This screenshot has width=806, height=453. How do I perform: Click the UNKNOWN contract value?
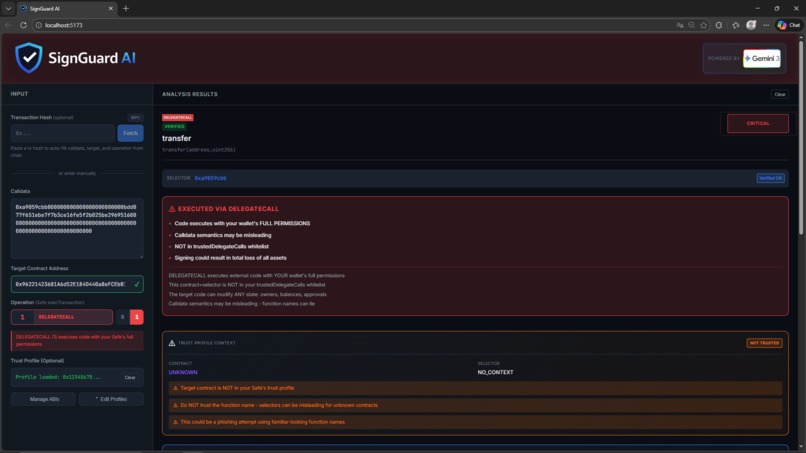pos(183,372)
